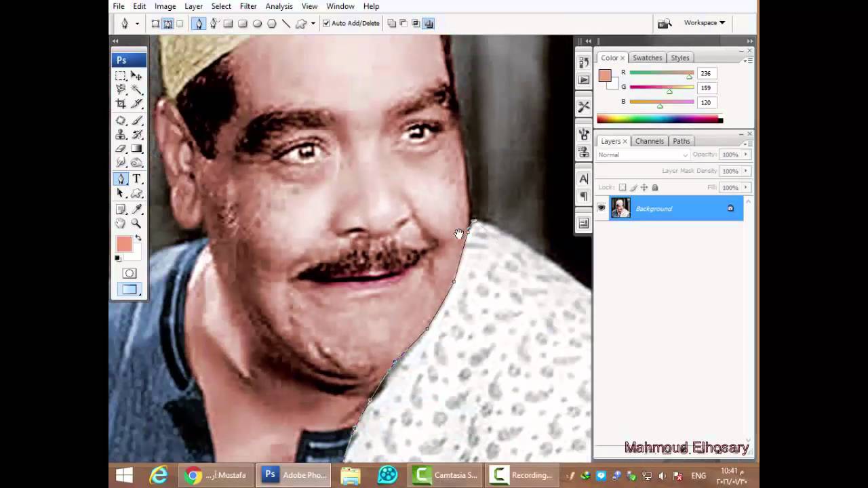Select the Dodge tool in toolbox
The width and height of the screenshot is (868, 488).
click(136, 163)
